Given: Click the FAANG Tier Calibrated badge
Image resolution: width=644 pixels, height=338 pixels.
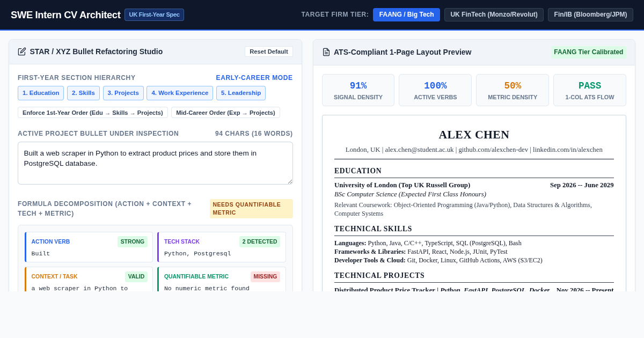Looking at the screenshot, I should [x=589, y=52].
